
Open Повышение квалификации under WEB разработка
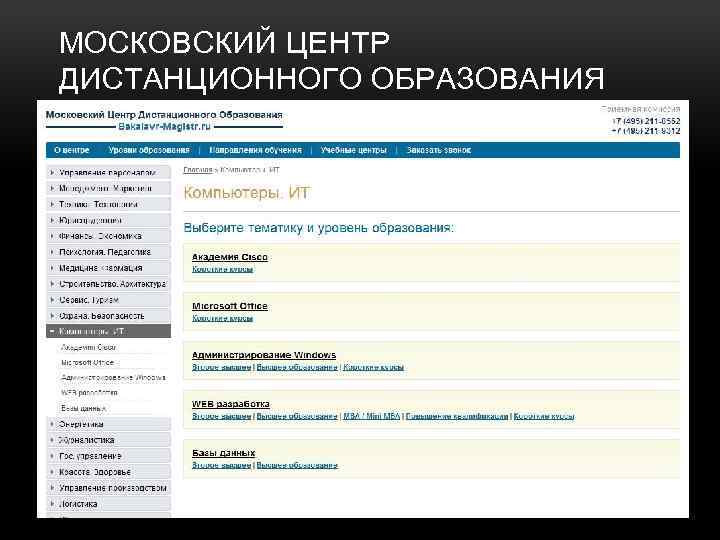tap(457, 416)
